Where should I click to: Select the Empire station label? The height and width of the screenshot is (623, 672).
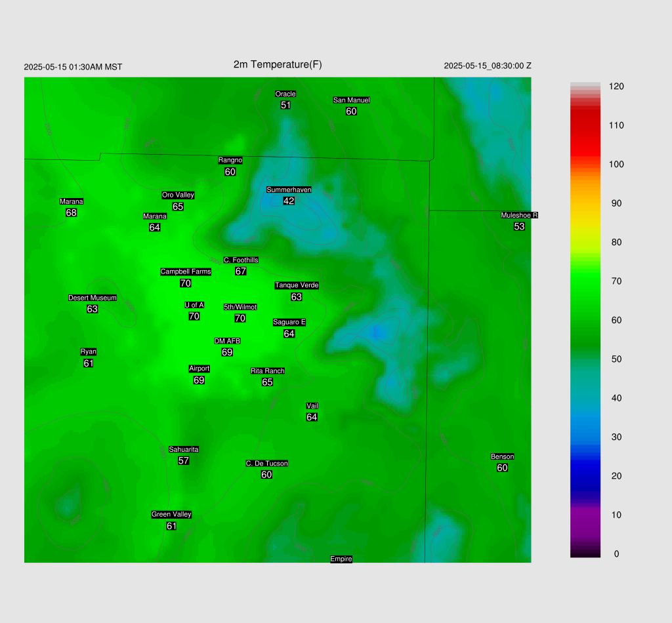pos(341,559)
